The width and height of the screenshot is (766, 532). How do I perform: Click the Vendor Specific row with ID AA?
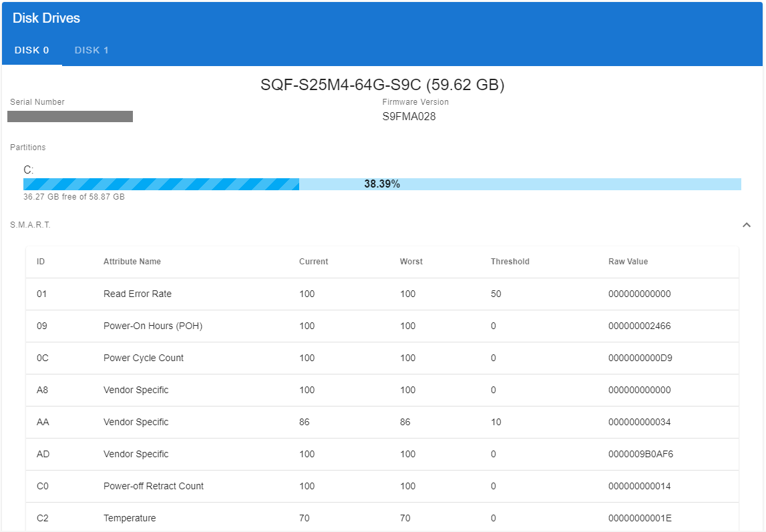[136, 423]
